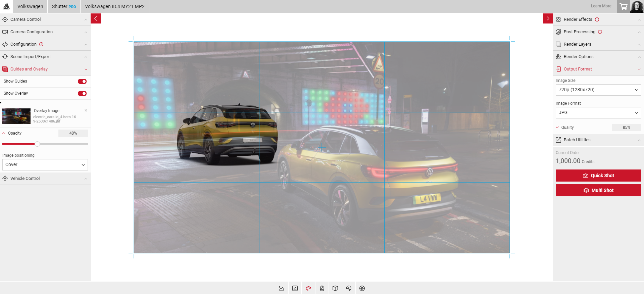
Task: Click the Guides and Overlay panel icon
Action: click(x=5, y=69)
